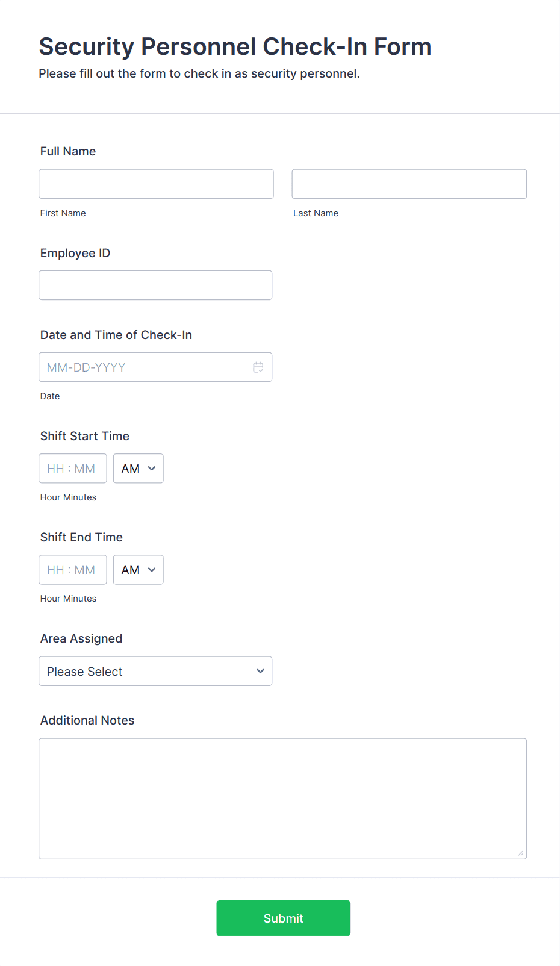Click the First Name input field
Screen dimensions: 560x966
pos(156,184)
